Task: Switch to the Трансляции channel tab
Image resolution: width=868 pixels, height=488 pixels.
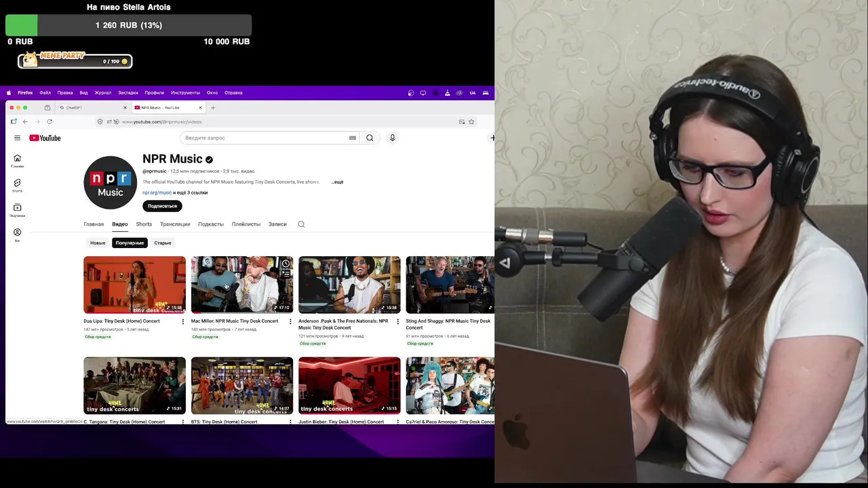Action: click(175, 224)
